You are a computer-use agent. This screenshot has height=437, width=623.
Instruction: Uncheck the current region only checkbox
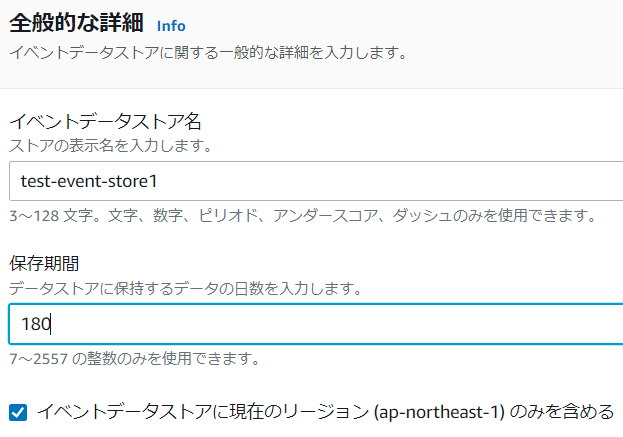[x=17, y=411]
